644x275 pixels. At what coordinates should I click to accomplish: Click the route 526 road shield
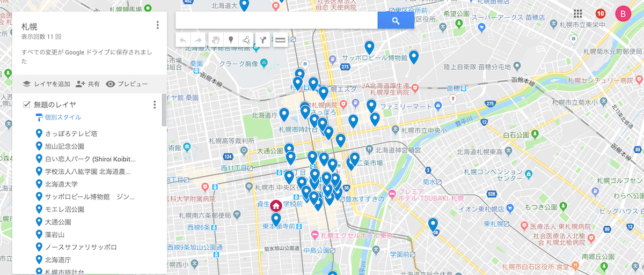[491, 194]
